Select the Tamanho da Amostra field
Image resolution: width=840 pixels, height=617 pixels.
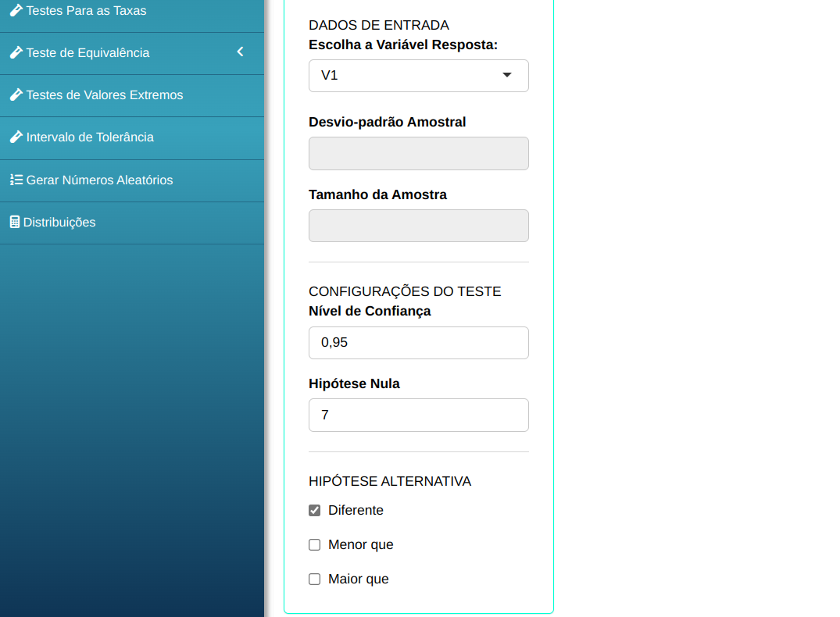(x=418, y=226)
